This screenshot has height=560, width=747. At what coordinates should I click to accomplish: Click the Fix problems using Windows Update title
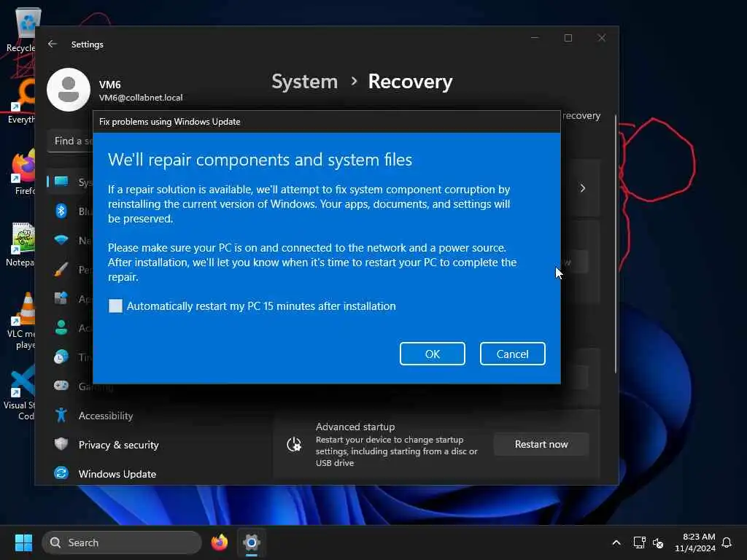[169, 122]
